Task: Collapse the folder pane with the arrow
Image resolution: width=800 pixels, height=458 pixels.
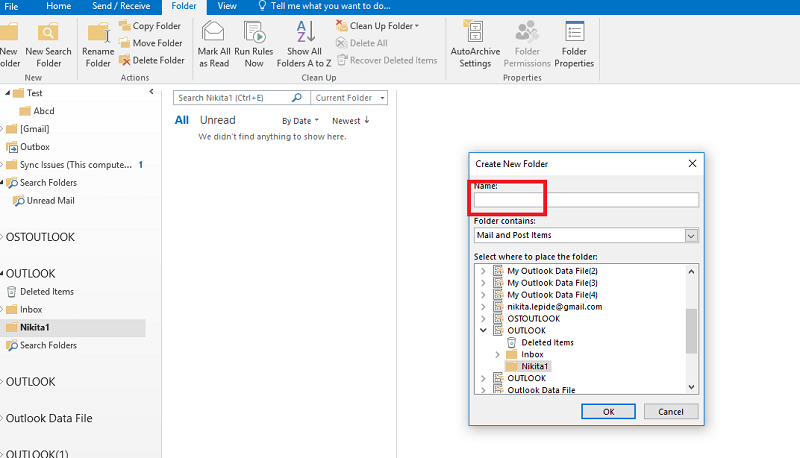Action: point(151,92)
